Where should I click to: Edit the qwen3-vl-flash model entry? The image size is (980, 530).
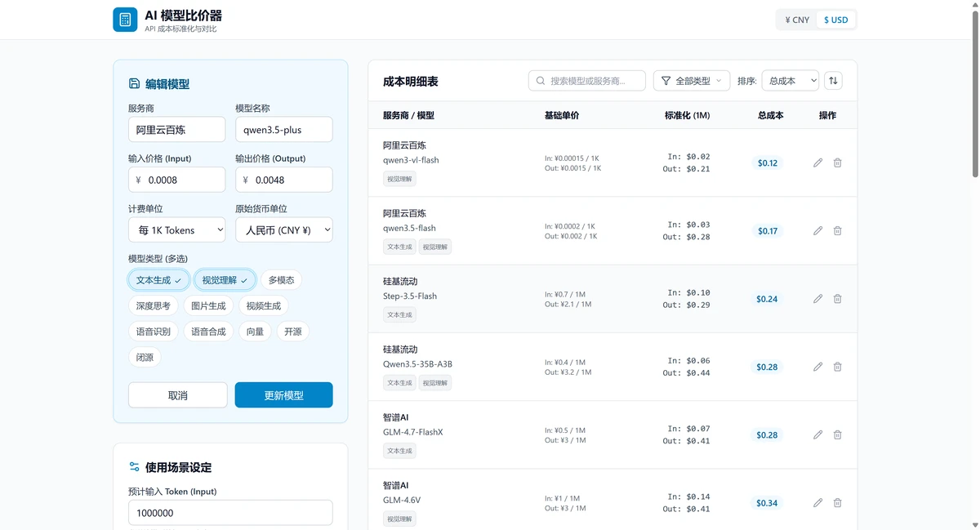817,163
